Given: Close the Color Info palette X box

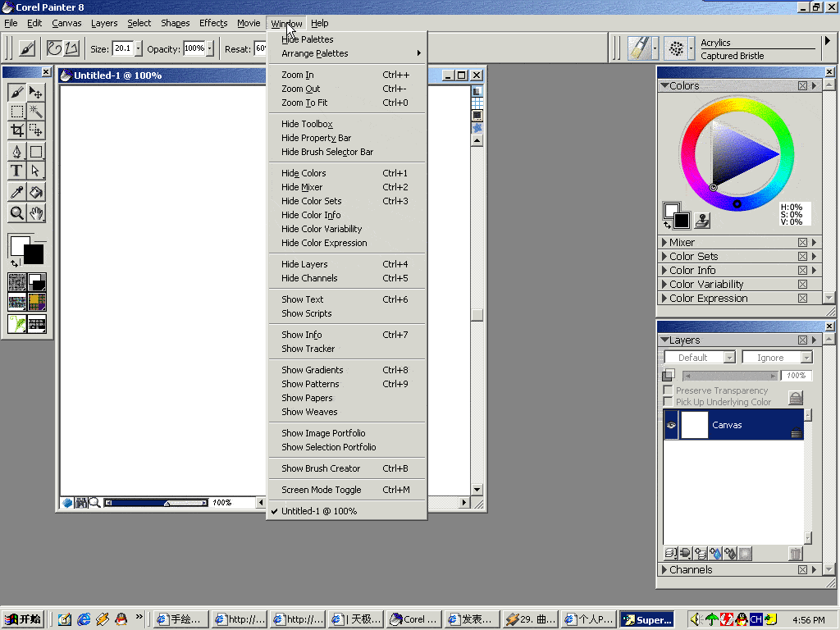Looking at the screenshot, I should click(802, 270).
